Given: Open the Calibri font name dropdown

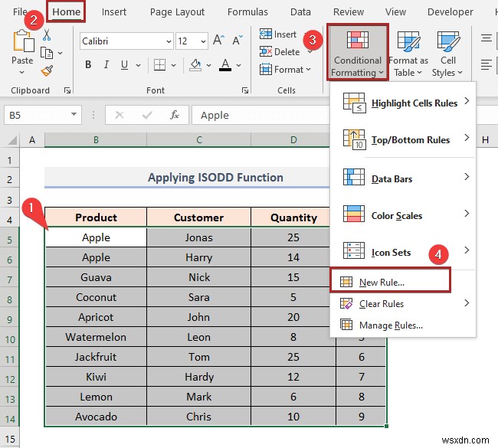Looking at the screenshot, I should pos(169,41).
